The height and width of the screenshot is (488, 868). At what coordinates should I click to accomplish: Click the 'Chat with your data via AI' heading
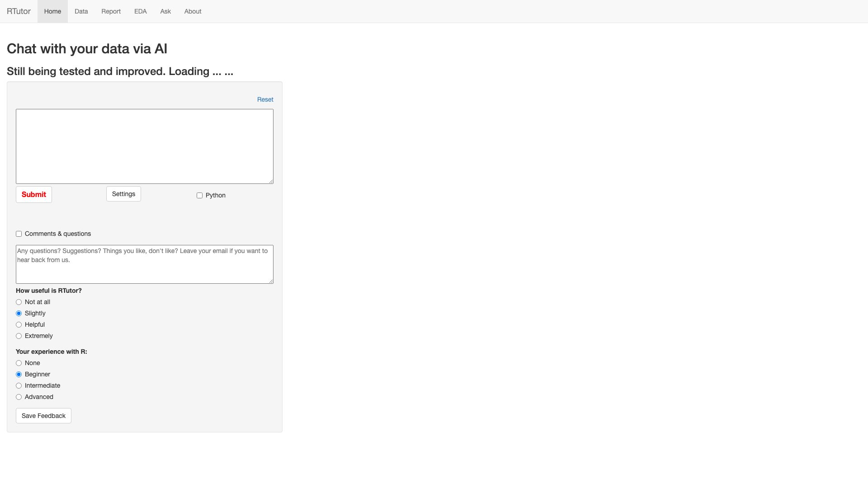click(87, 49)
